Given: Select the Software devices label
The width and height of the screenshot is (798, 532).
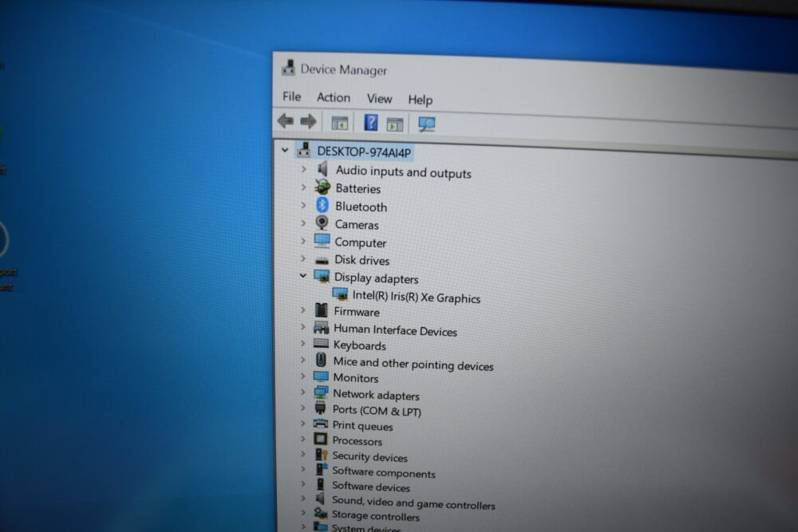Looking at the screenshot, I should pos(371,487).
